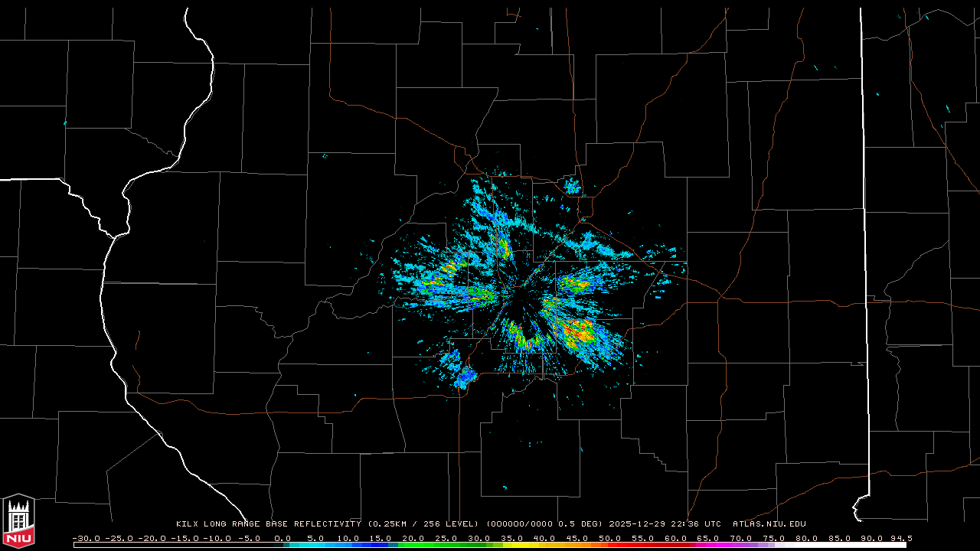Viewport: 980px width, 551px height.
Task: Click the 20.0 color scale label
Action: 413,538
